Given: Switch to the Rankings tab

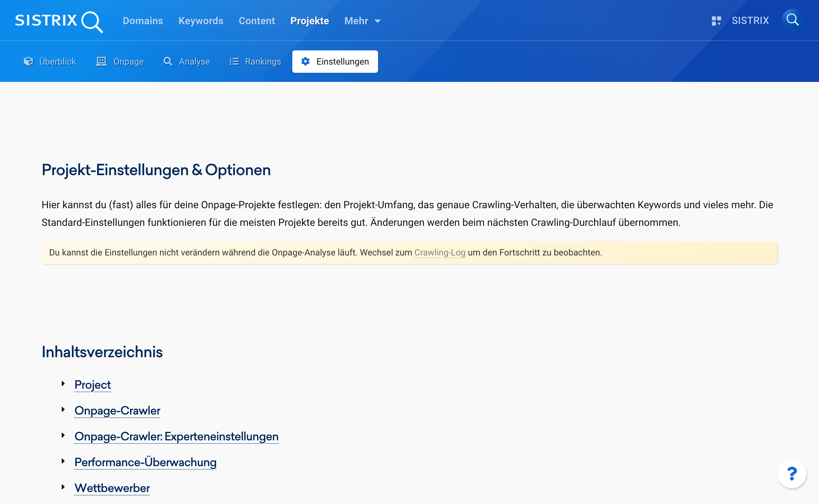Looking at the screenshot, I should click(255, 61).
